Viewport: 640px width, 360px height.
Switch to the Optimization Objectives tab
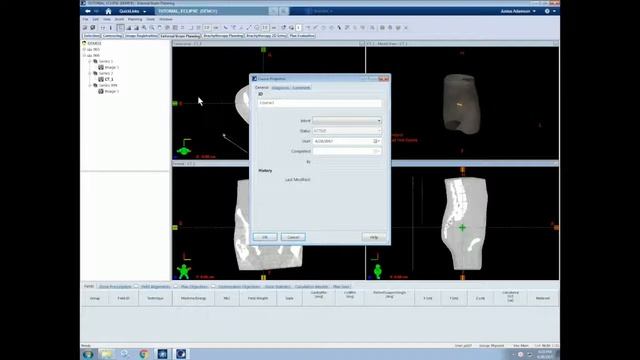pyautogui.click(x=239, y=287)
